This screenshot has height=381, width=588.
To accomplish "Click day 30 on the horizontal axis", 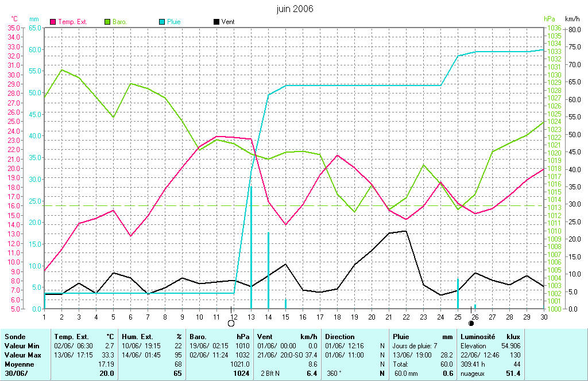I will tap(543, 316).
